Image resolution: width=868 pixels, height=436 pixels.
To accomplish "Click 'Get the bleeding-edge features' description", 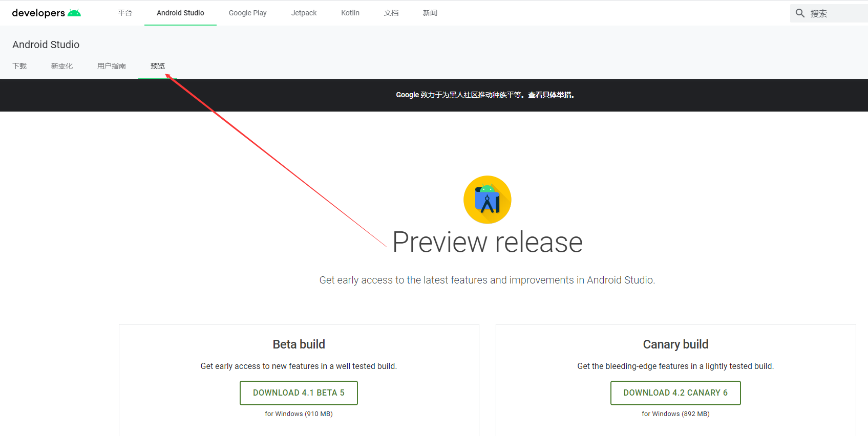I will tap(675, 366).
